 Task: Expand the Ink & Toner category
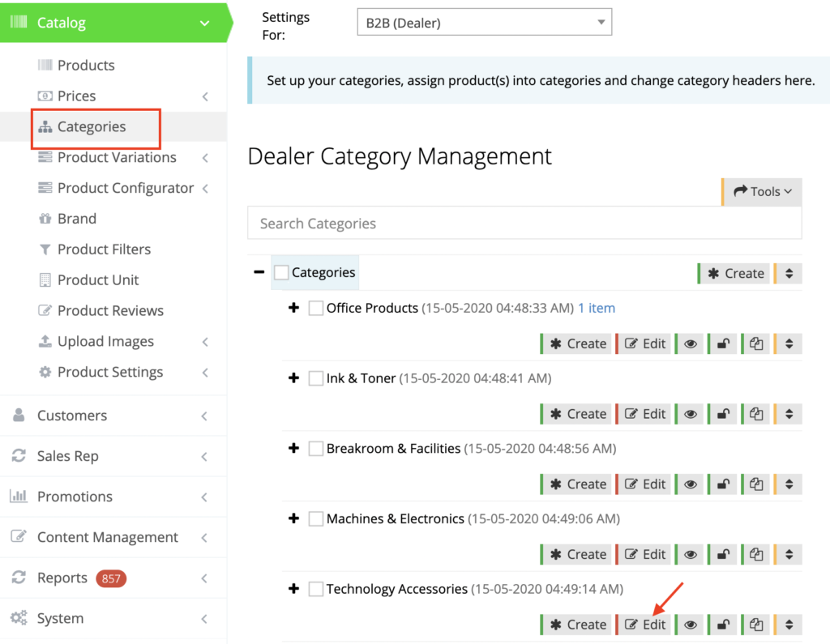pyautogui.click(x=293, y=377)
